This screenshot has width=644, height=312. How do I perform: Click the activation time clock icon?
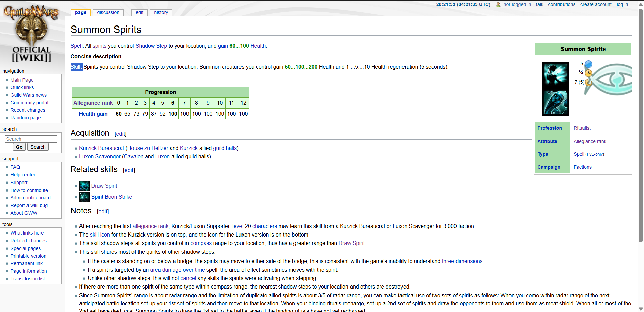tap(588, 73)
